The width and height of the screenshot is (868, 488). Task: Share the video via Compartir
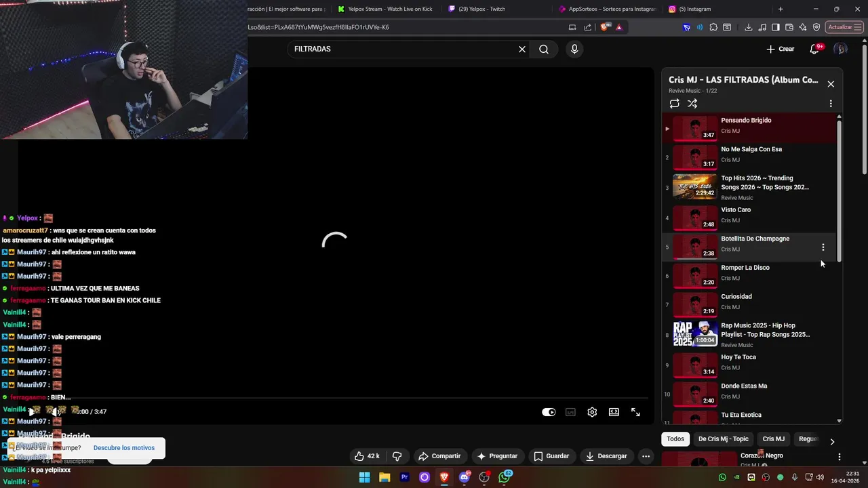pyautogui.click(x=439, y=456)
